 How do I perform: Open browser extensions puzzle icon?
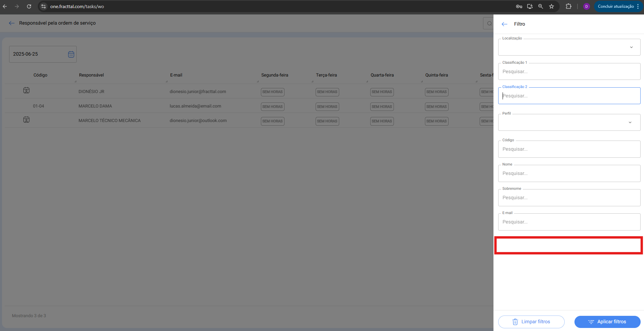click(x=569, y=6)
